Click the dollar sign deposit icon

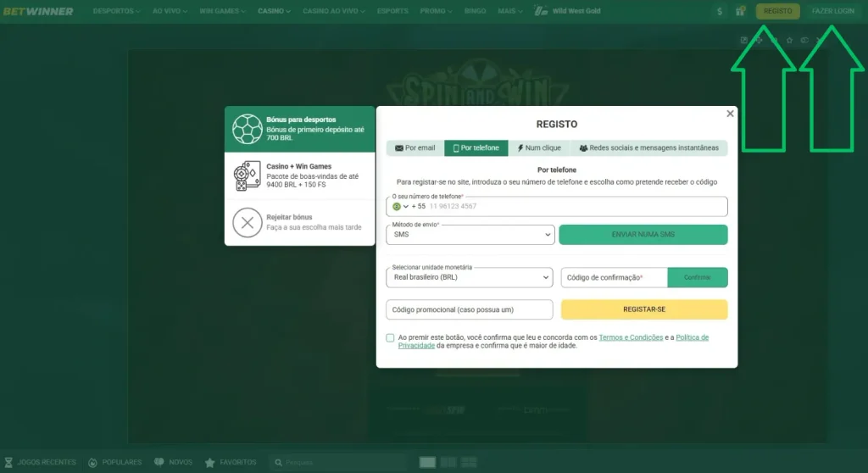pos(719,11)
